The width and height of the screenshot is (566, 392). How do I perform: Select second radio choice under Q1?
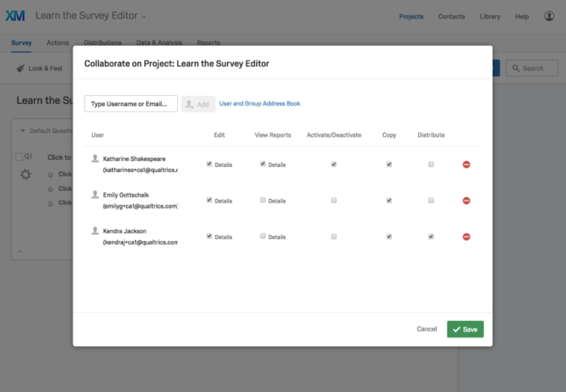coord(51,189)
